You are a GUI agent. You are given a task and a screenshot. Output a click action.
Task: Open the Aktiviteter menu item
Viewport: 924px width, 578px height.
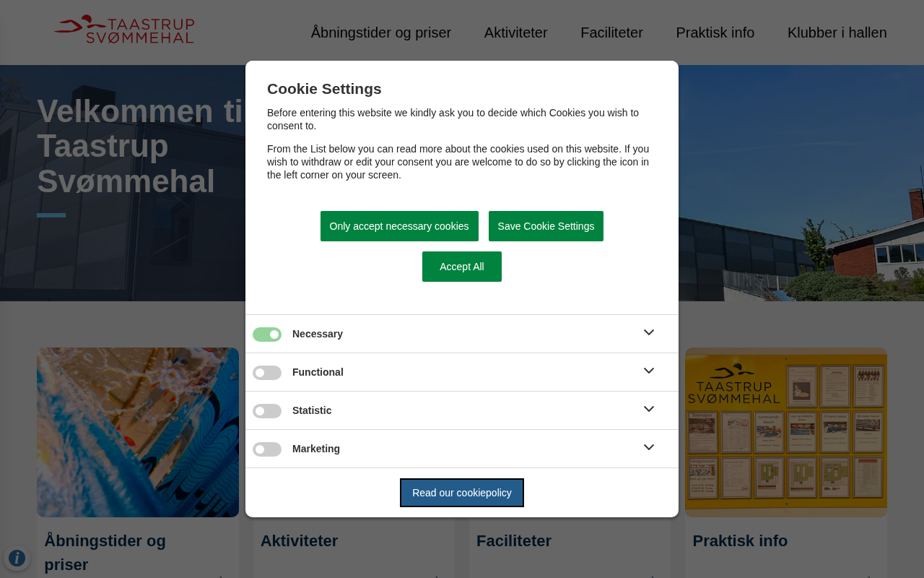coord(515,33)
